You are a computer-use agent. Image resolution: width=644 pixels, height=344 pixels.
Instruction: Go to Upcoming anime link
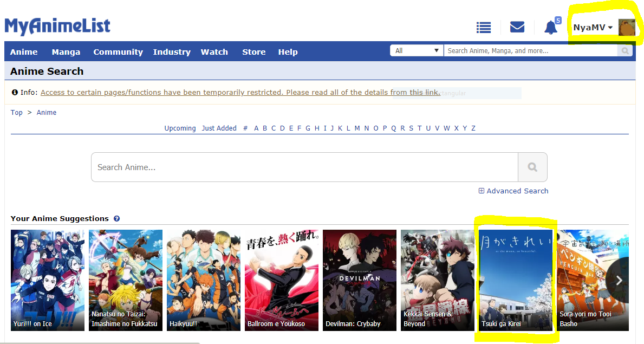(x=180, y=128)
